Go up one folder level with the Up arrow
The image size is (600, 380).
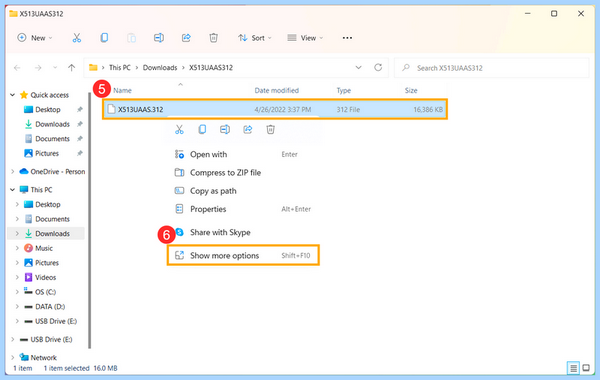72,68
